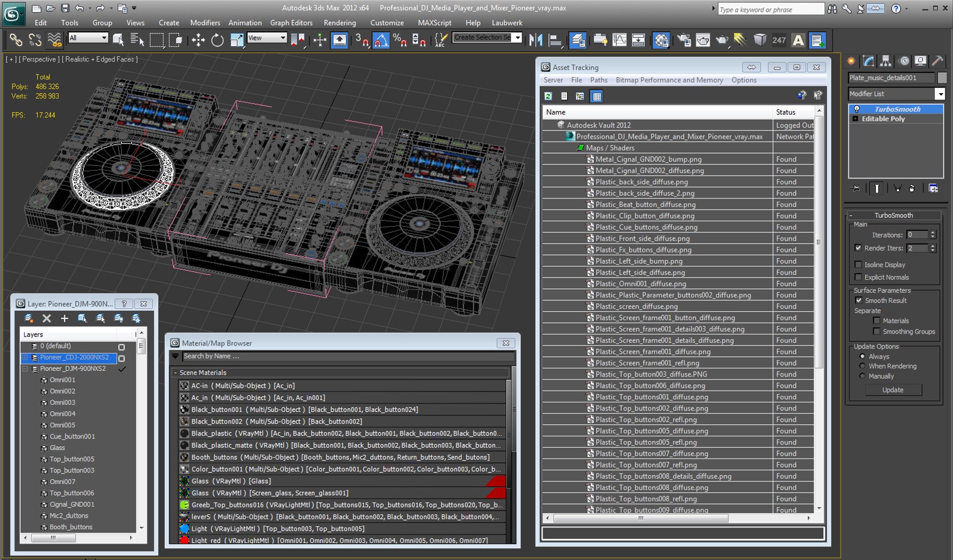Click the Iterations value field
This screenshot has height=560, width=953.
[x=917, y=235]
